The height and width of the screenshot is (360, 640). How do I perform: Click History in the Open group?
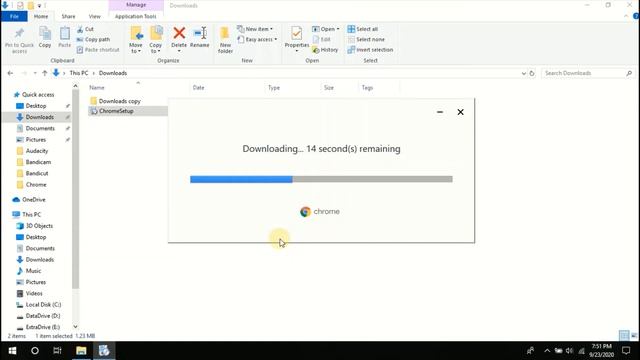(325, 50)
